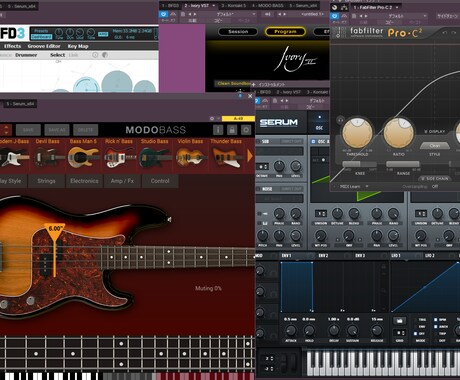Open the Strings tab in MODO BASS
Image resolution: width=460 pixels, height=380 pixels.
pyautogui.click(x=46, y=181)
